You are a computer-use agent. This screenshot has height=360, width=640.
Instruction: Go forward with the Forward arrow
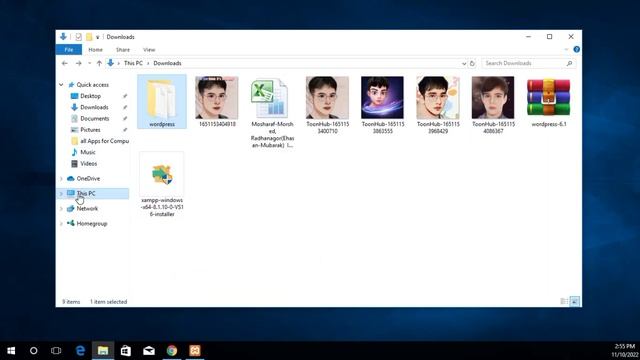[x=78, y=63]
